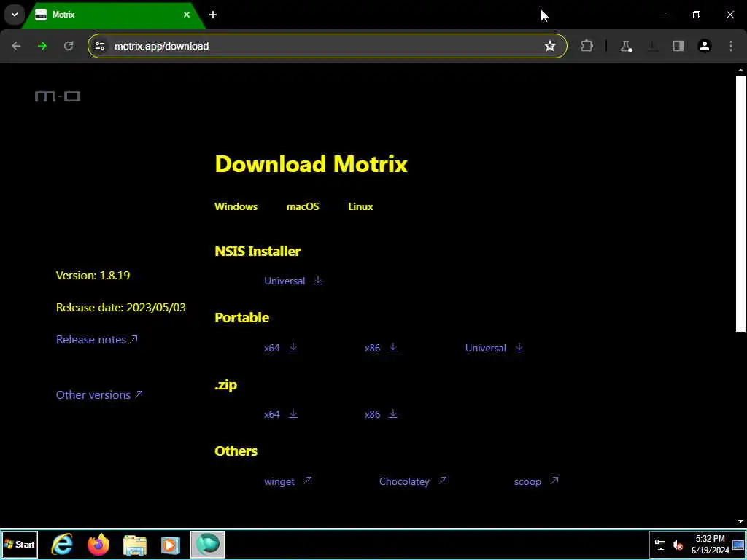Image resolution: width=747 pixels, height=560 pixels.
Task: View site information icon in address bar
Action: click(x=99, y=46)
